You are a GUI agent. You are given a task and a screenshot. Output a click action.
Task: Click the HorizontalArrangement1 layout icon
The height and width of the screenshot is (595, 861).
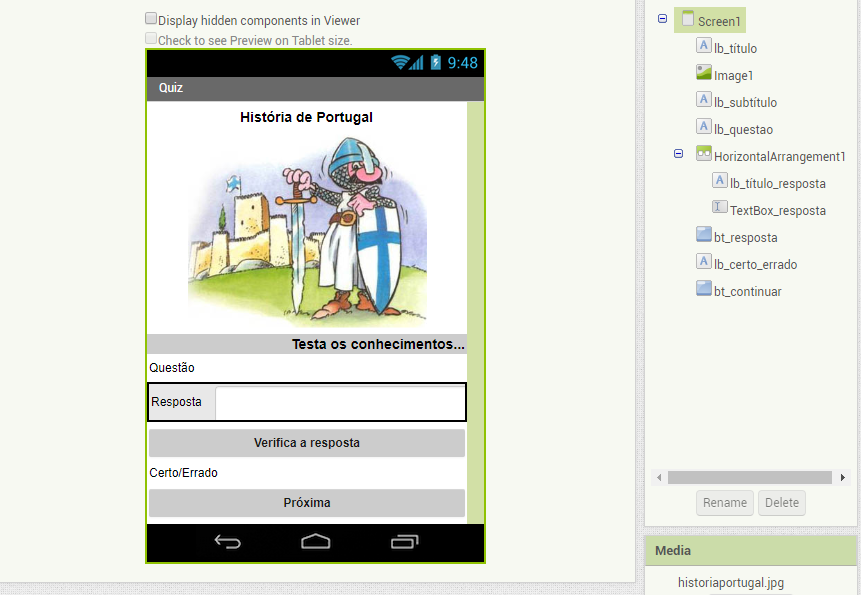tap(703, 153)
